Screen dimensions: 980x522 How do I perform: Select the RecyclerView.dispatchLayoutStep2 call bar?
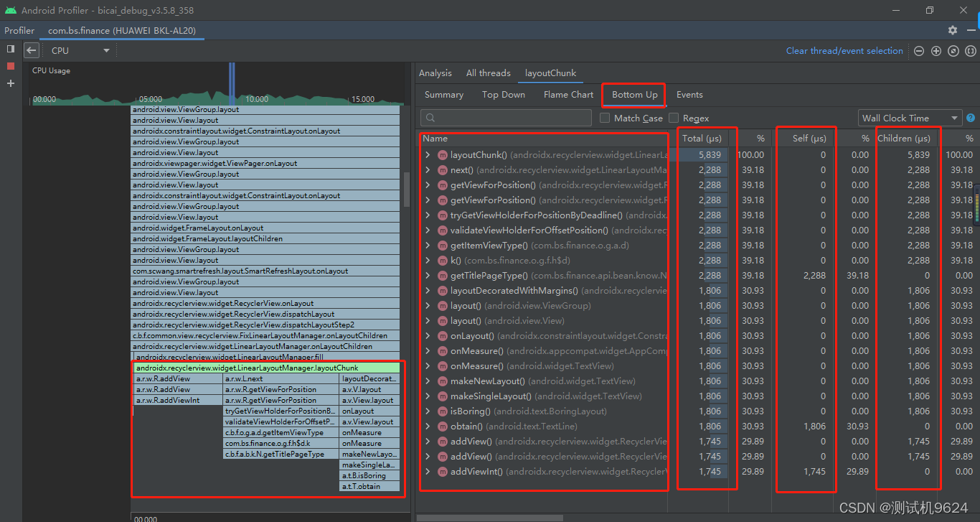tap(265, 325)
